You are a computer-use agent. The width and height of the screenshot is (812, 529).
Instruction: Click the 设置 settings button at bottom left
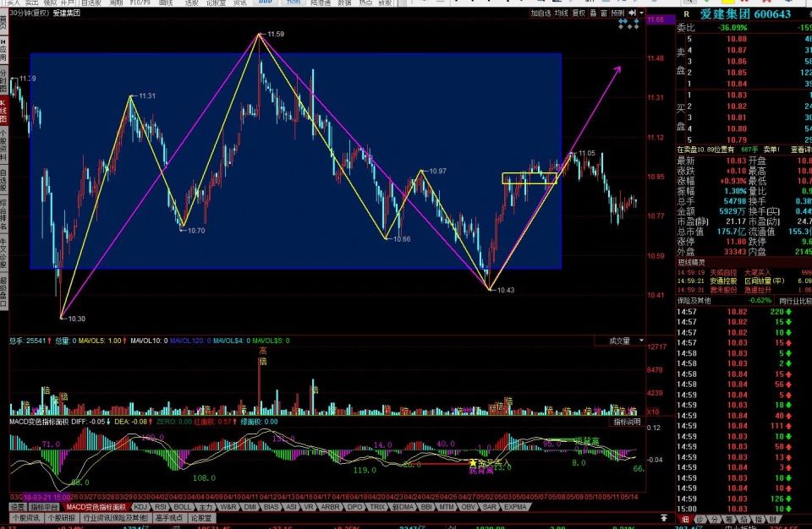(17, 507)
